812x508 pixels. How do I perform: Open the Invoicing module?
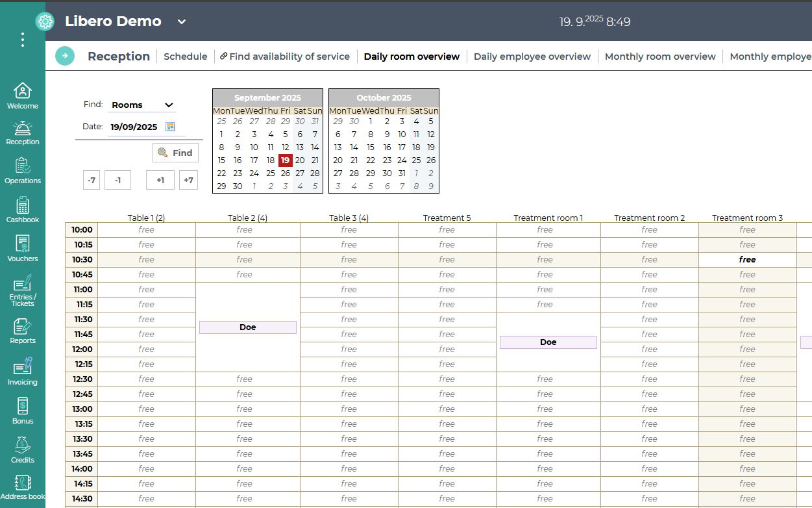pyautogui.click(x=23, y=372)
